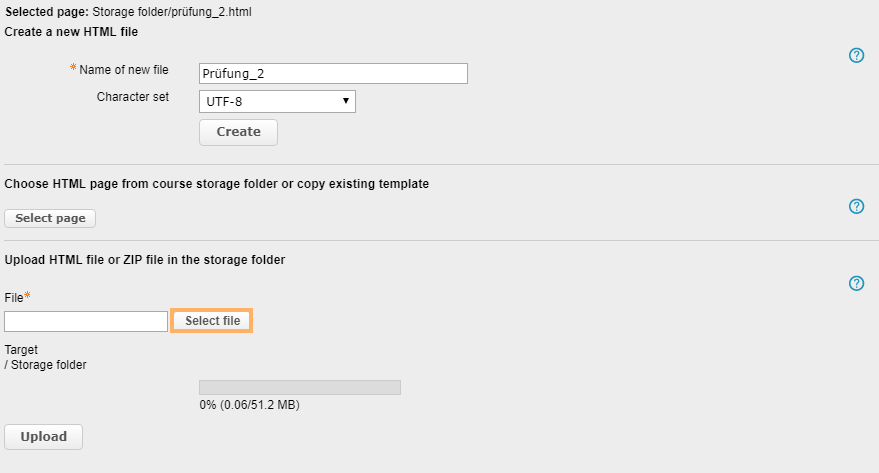Click the "Name of new file" label
Screen dimensions: 879x473
coord(124,69)
